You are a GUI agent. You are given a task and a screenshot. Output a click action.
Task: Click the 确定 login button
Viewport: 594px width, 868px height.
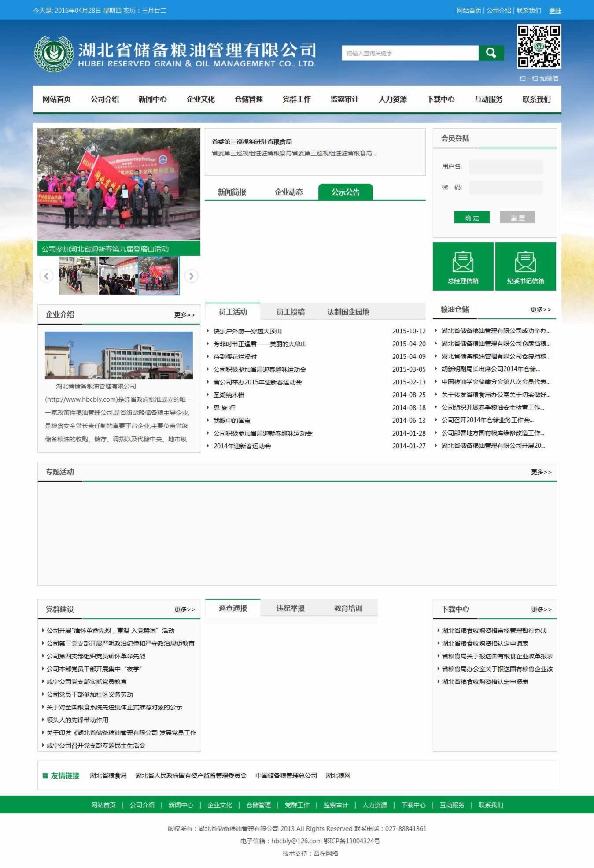[x=472, y=218]
